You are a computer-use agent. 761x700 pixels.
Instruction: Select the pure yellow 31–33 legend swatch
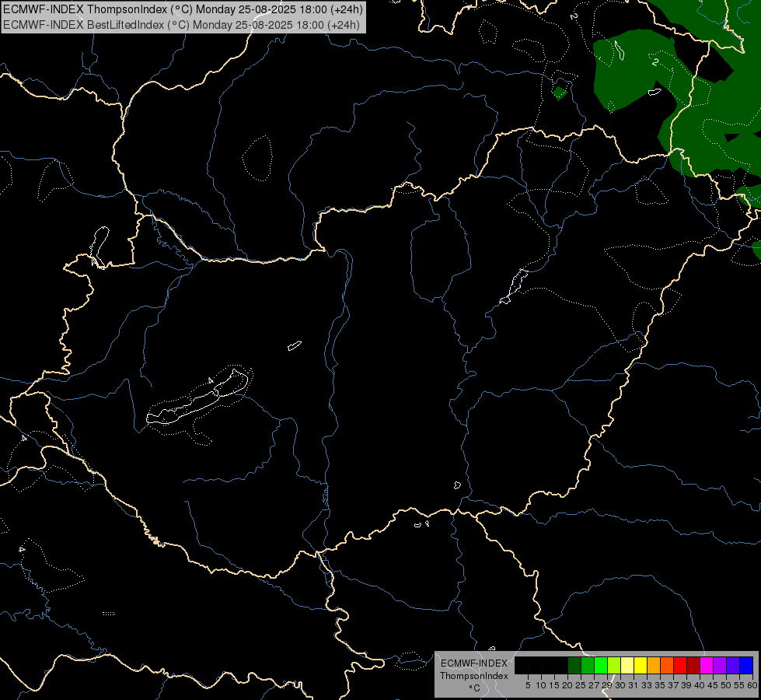pos(641,666)
